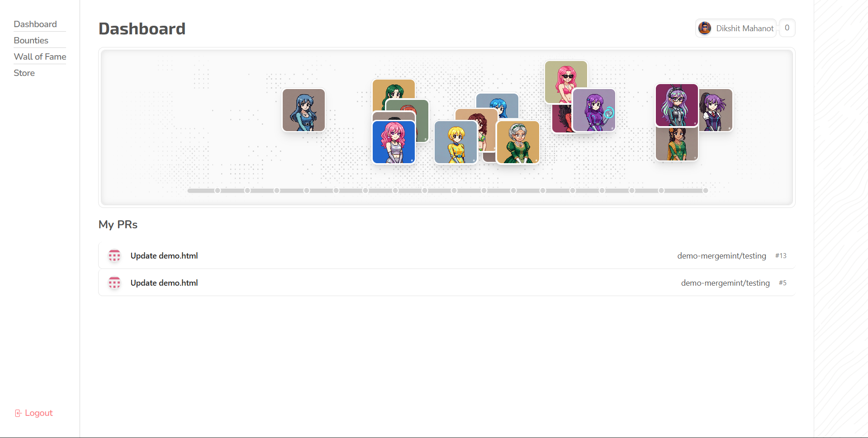Select the pink-haired girl card with blue background
Viewport: 868px width, 438px height.
pyautogui.click(x=394, y=142)
